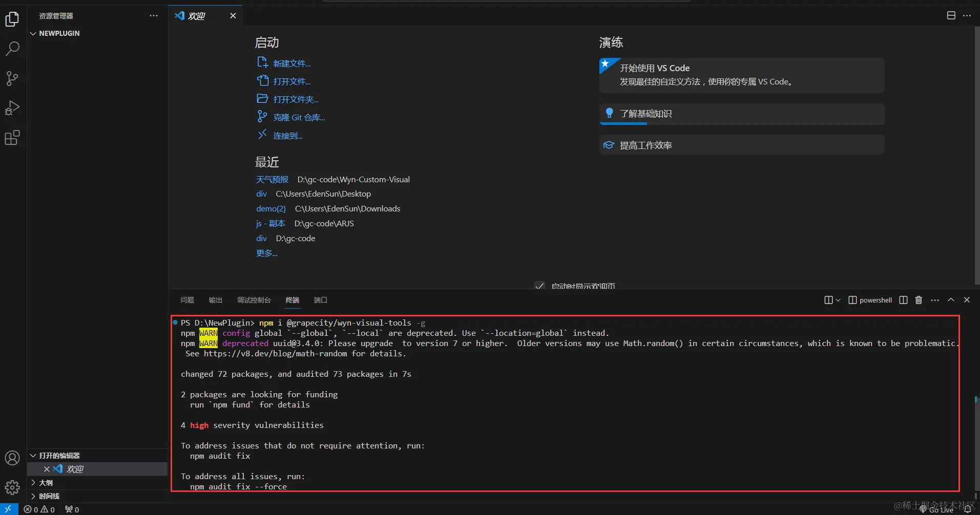Collapse the 打开的编辑器 section
980x515 pixels.
[x=97, y=456]
